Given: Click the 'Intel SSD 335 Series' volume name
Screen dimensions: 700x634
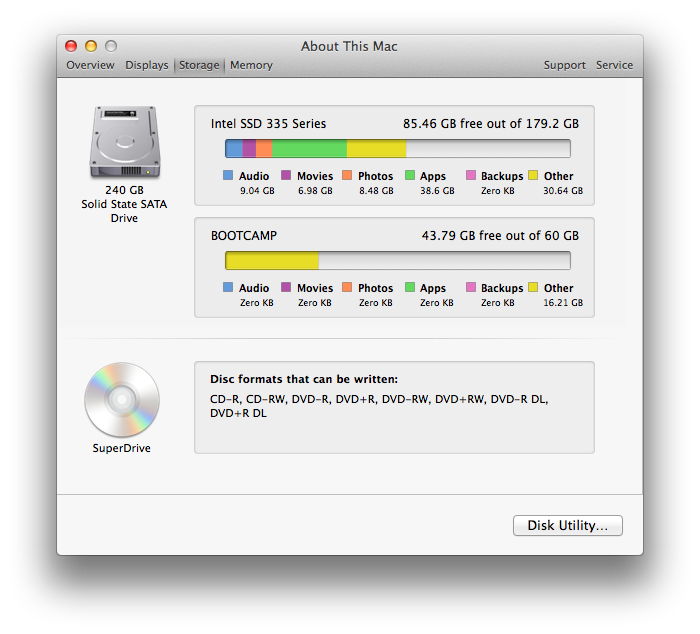Looking at the screenshot, I should pyautogui.click(x=268, y=124).
